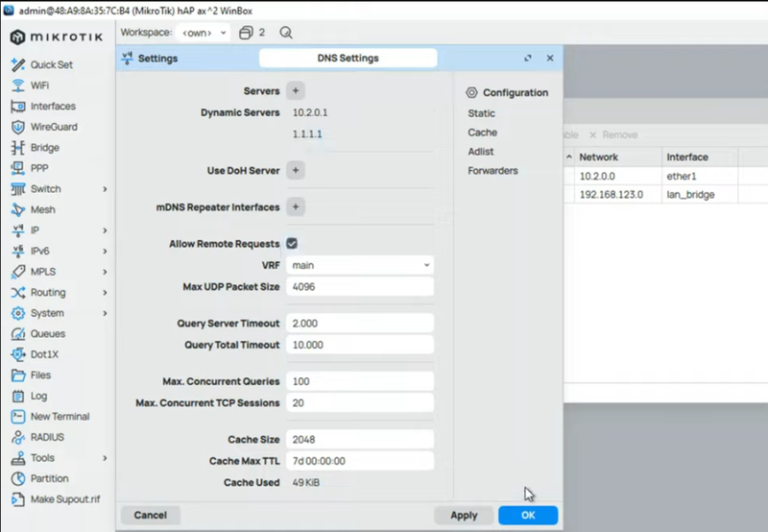Screen dimensions: 768x532
Task: Click the Max UDP Packet Size field
Action: click(360, 286)
